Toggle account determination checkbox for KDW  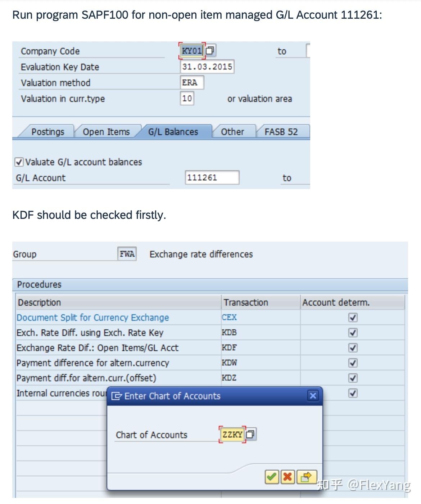click(353, 363)
